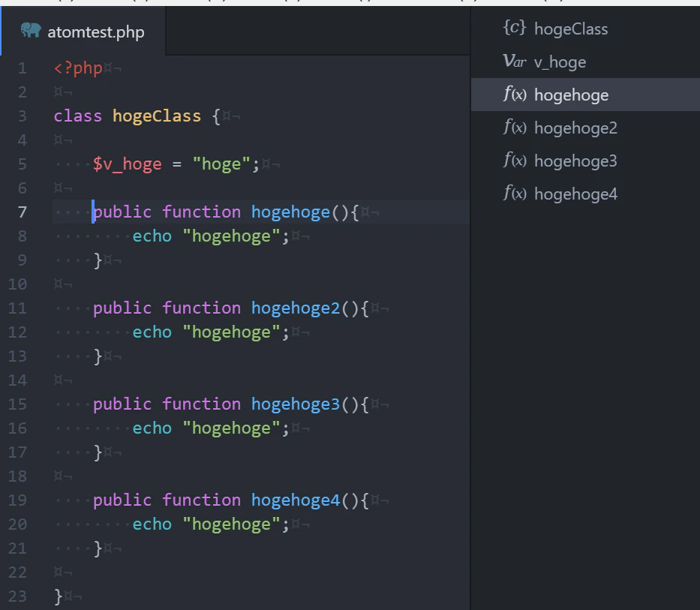Click the PHP elephant icon on tab
Screen dimensions: 700x610
coord(31,30)
